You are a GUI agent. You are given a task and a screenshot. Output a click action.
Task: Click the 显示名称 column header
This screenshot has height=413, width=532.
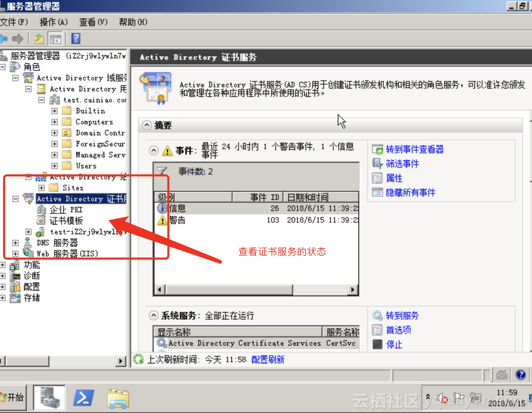(238, 332)
